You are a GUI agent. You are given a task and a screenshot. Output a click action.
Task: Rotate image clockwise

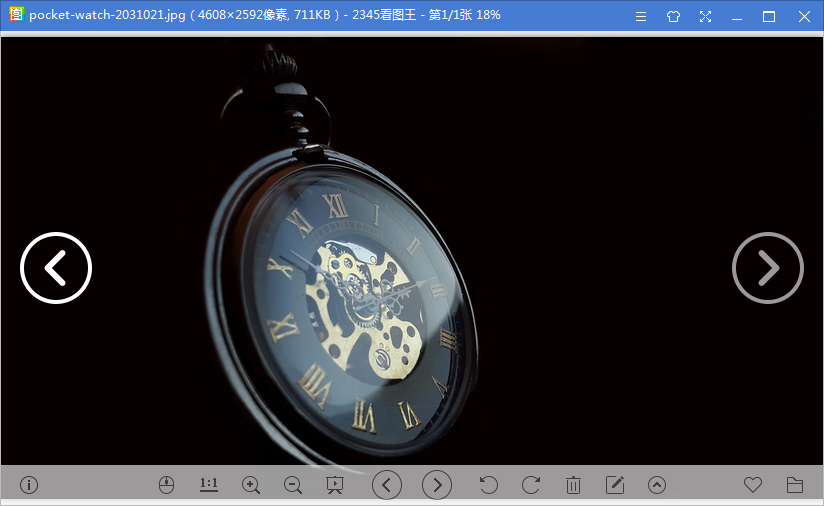(x=531, y=485)
